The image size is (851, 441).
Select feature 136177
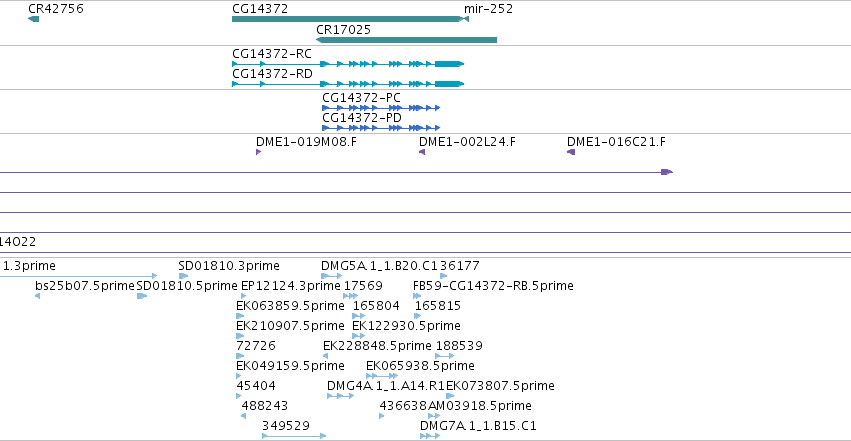tap(443, 276)
